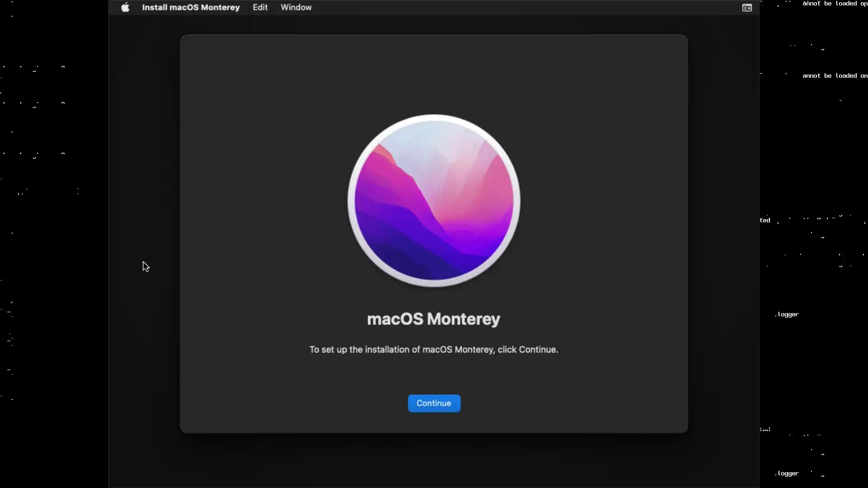Screen dimensions: 868x488
Task: Click the upper '.logger' console text
Action: 787,314
